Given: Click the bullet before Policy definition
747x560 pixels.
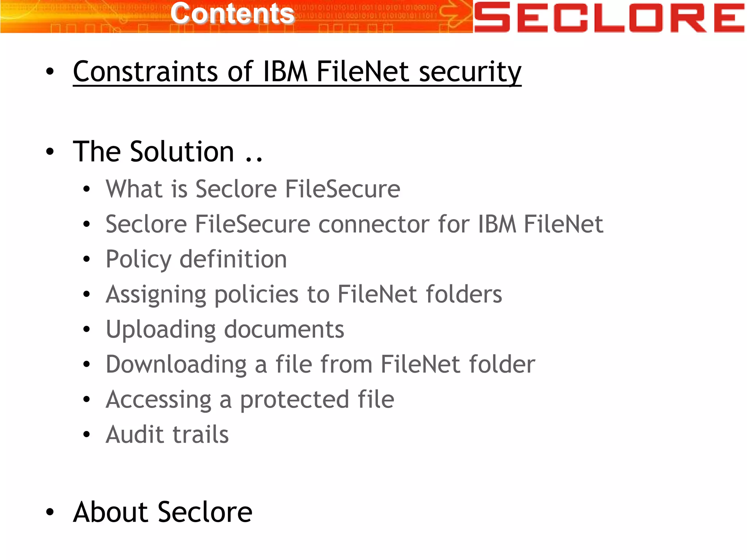Looking at the screenshot, I should click(x=86, y=259).
